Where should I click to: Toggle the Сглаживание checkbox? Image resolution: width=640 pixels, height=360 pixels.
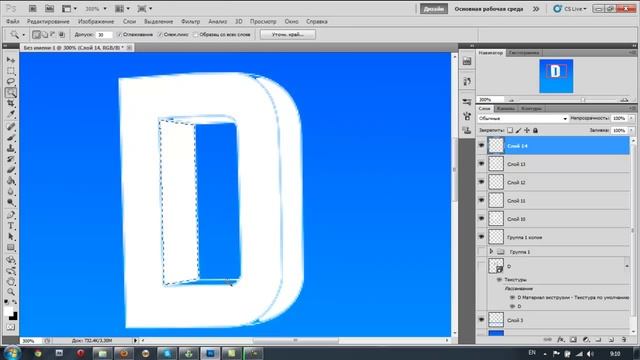click(120, 35)
